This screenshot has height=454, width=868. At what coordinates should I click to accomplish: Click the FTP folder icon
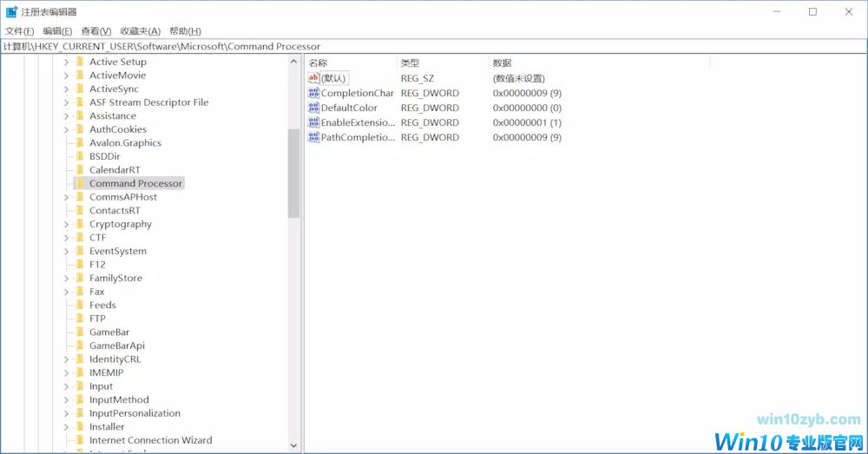pos(80,319)
